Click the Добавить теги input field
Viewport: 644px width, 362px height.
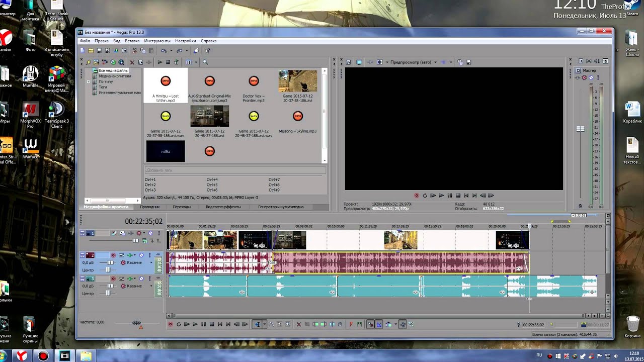click(235, 170)
